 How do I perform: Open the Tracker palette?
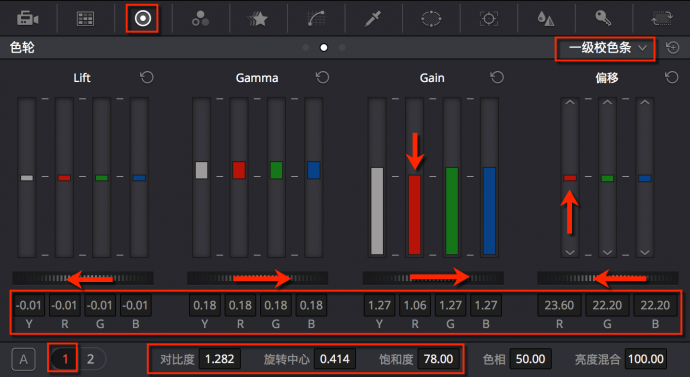[x=488, y=18]
